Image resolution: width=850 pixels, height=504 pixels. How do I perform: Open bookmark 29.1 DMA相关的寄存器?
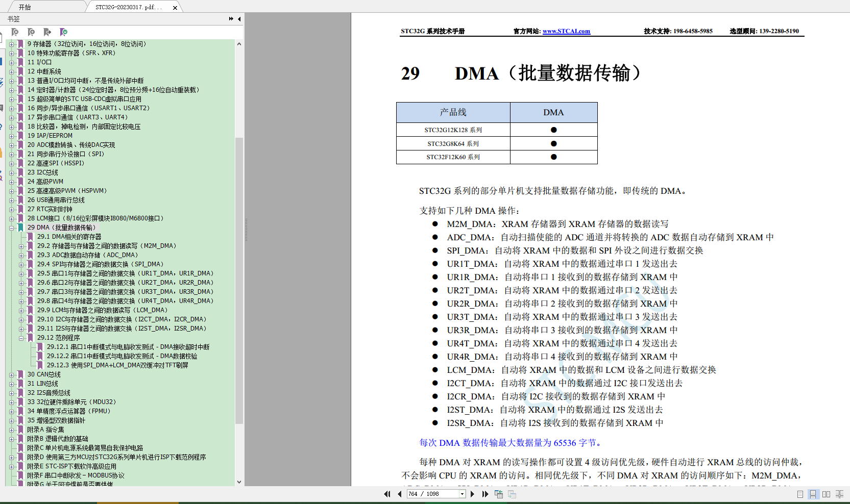[x=69, y=237]
